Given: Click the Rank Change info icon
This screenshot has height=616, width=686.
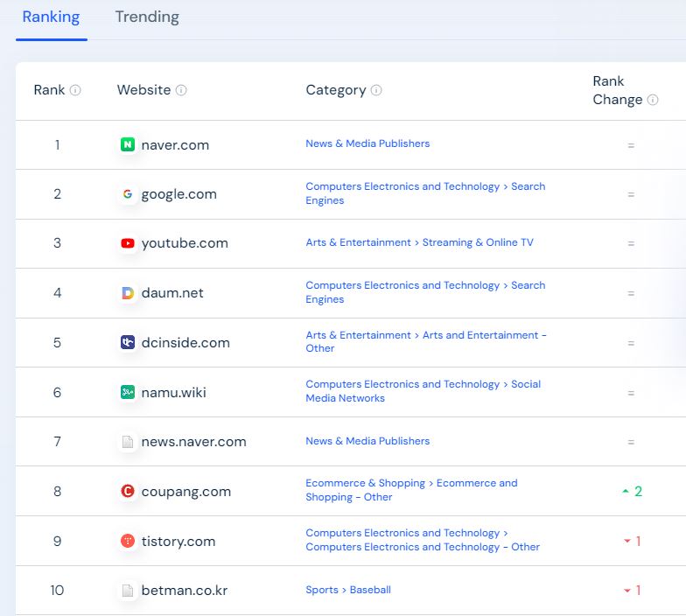Looking at the screenshot, I should pyautogui.click(x=653, y=100).
